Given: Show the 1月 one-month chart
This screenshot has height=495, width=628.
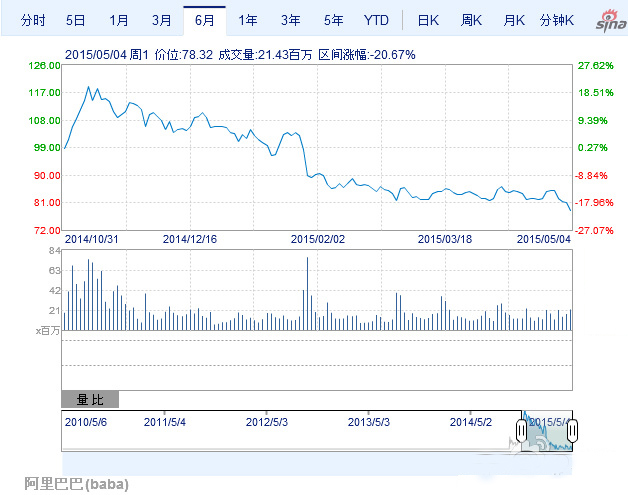Looking at the screenshot, I should click(119, 20).
